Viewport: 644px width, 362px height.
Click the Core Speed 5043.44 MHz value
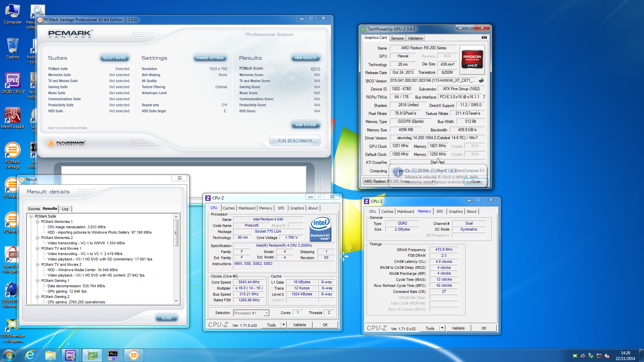pos(249,282)
